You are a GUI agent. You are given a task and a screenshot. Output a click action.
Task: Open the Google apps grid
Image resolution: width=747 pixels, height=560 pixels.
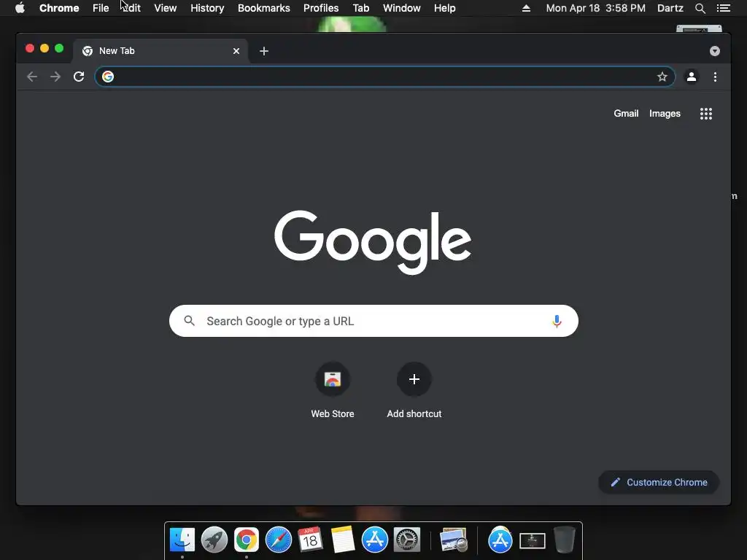tap(706, 113)
